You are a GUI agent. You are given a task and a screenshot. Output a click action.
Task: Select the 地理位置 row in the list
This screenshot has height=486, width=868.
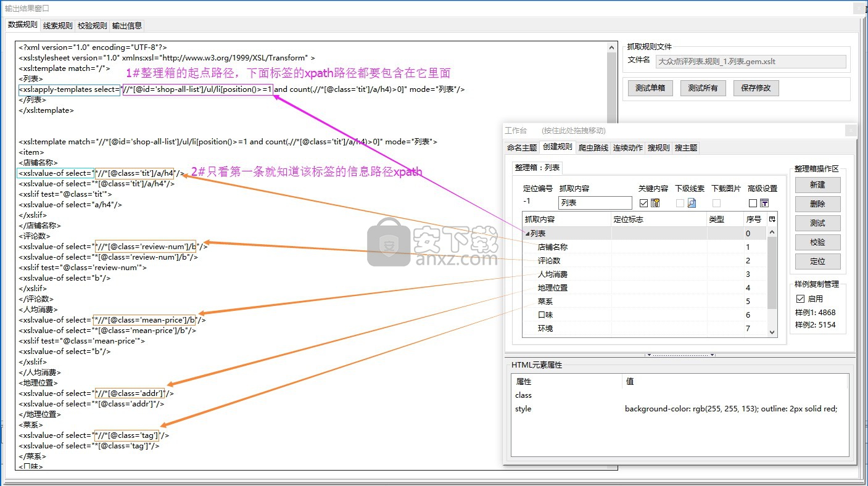click(645, 288)
